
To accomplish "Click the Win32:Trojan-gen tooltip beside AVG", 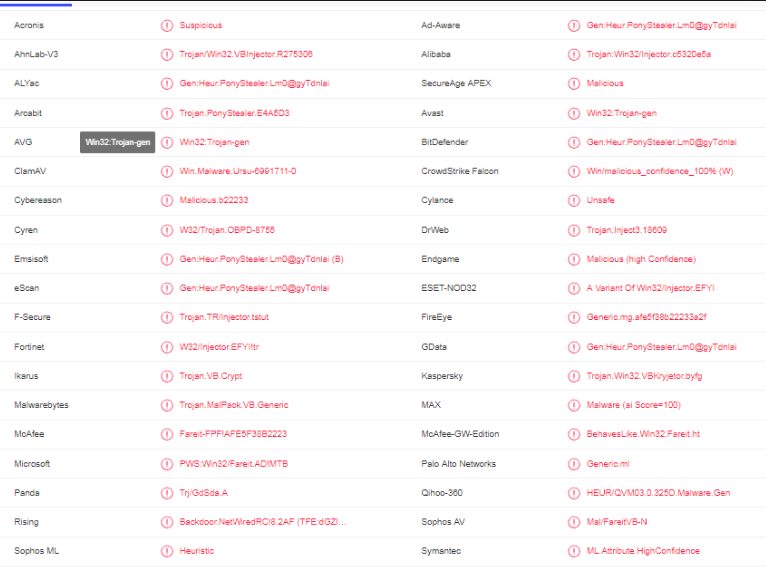I will point(117,142).
